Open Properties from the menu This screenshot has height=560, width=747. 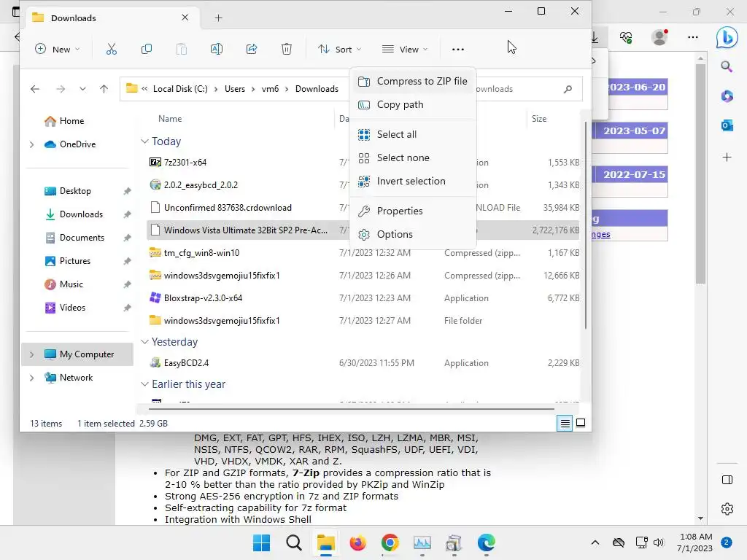413,211
